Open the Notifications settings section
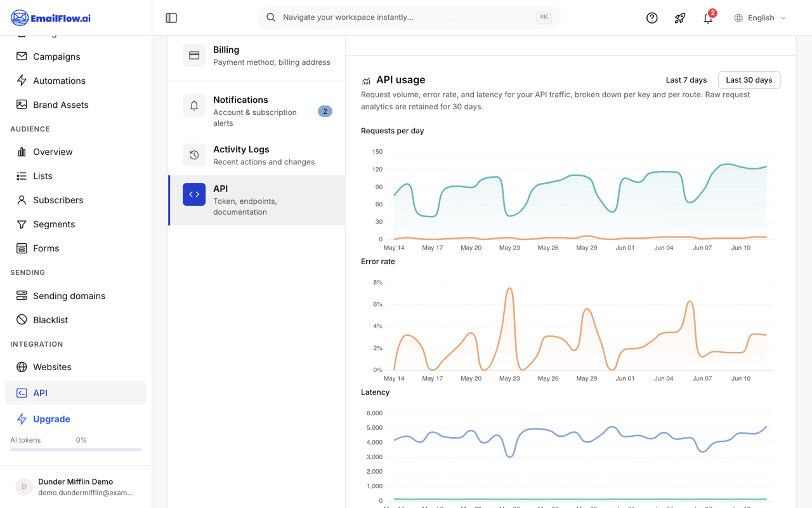Screen dimensions: 812x508 click(x=257, y=110)
